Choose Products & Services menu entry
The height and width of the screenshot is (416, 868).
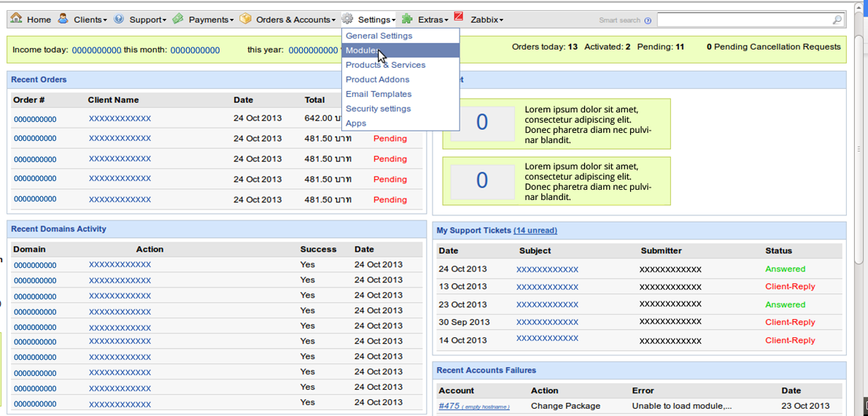(400, 65)
